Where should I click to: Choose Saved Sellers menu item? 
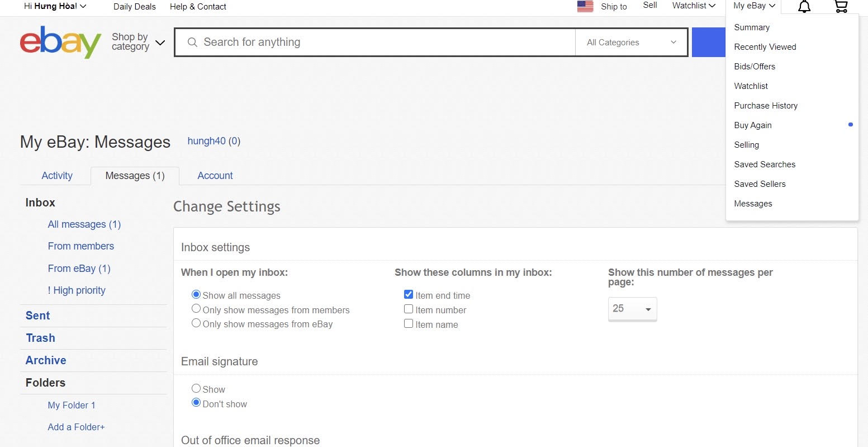click(x=760, y=184)
